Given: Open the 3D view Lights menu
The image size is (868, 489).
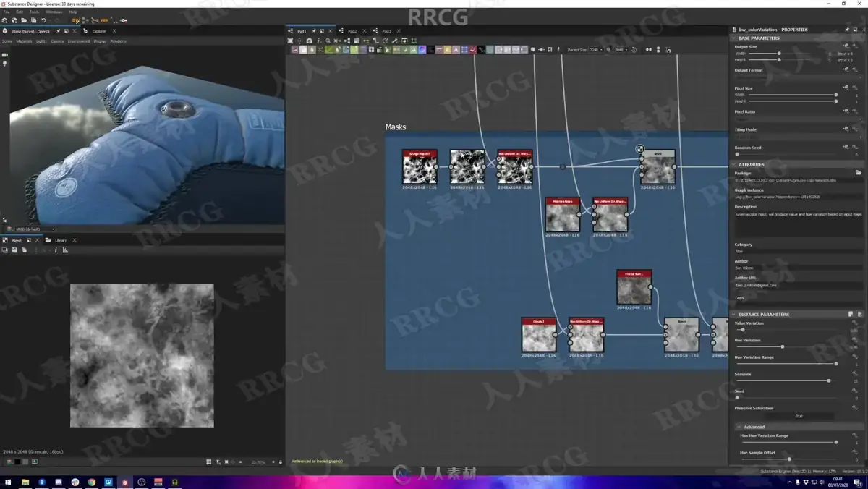Looking at the screenshot, I should (x=41, y=41).
